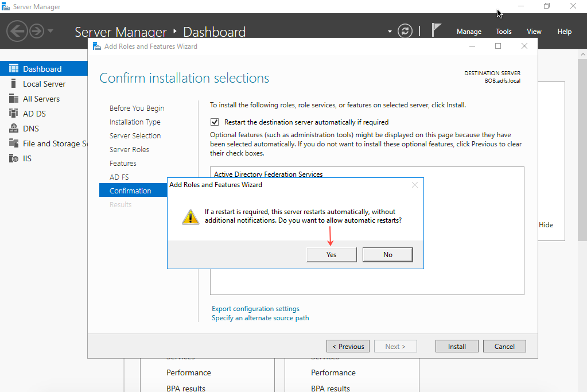
Task: Click the refresh icon in Server Manager
Action: coord(405,30)
